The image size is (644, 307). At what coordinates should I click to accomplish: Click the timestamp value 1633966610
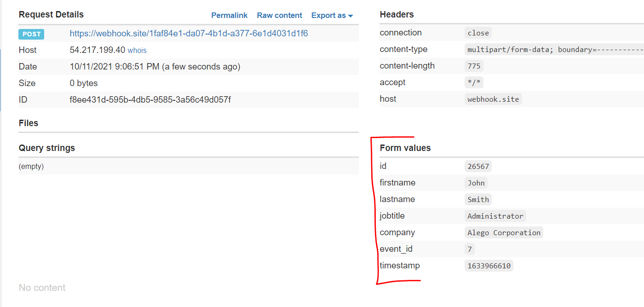click(x=489, y=266)
